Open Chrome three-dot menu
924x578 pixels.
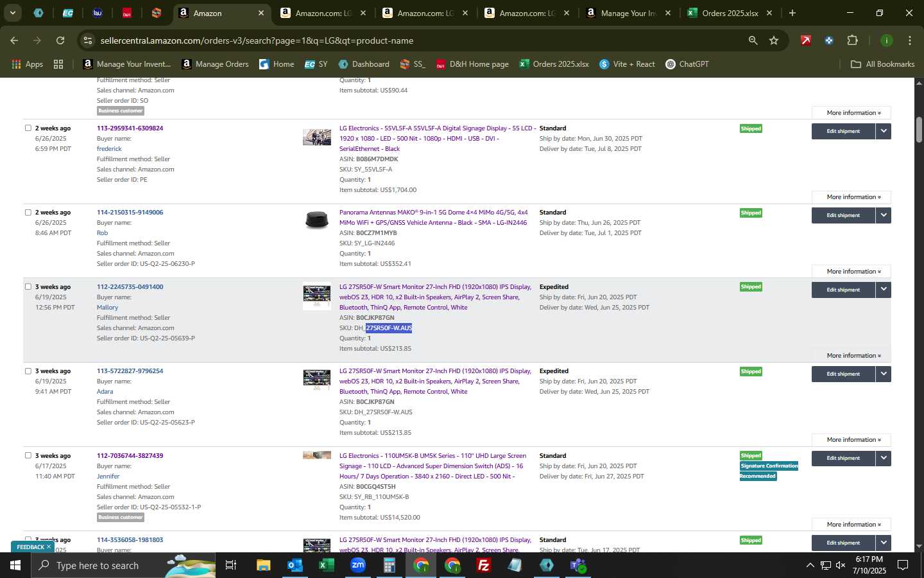coord(909,40)
